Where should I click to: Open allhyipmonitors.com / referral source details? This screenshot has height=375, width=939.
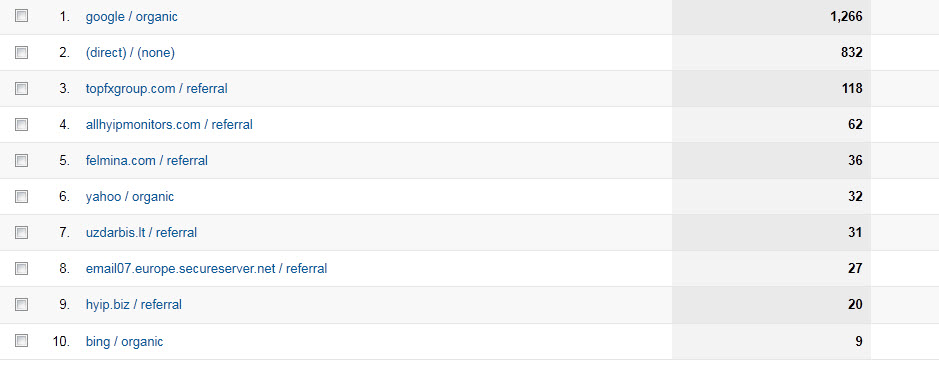click(169, 125)
